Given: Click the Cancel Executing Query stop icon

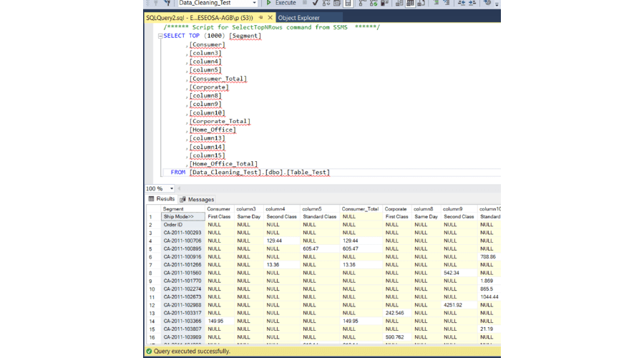Looking at the screenshot, I should [304, 2].
